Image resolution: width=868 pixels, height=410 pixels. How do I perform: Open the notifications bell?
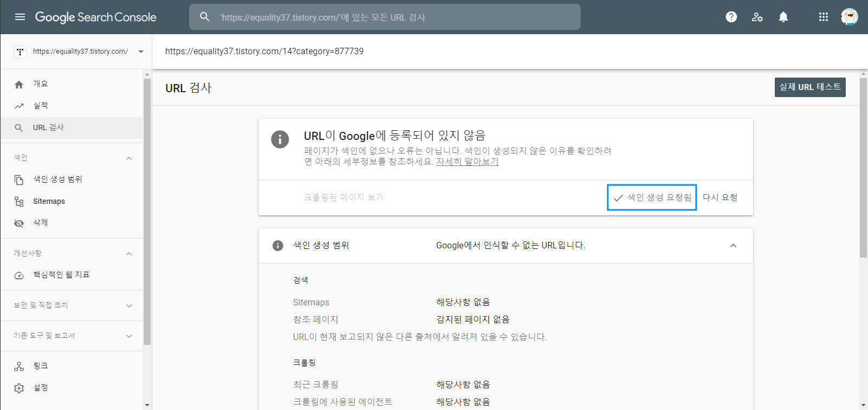coord(783,17)
